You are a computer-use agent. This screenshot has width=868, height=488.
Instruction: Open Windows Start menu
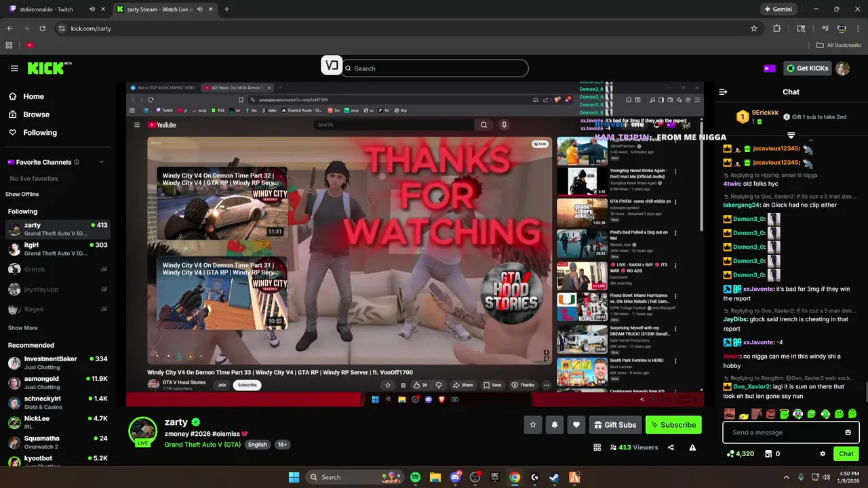click(294, 477)
